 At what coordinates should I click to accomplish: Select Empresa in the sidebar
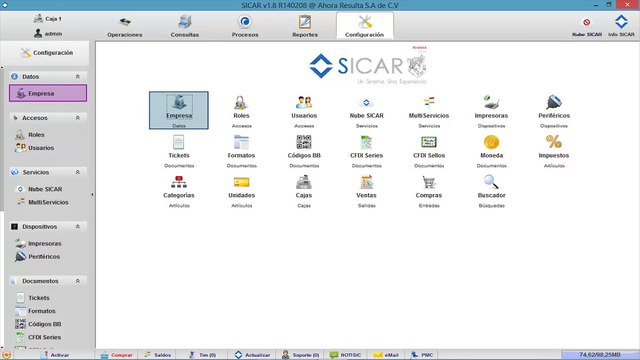pos(48,93)
